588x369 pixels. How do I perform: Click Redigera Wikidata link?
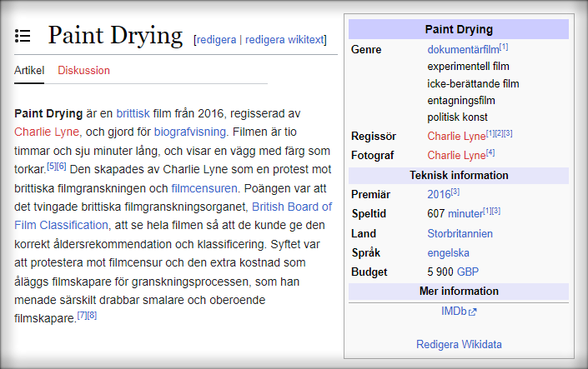pos(459,344)
